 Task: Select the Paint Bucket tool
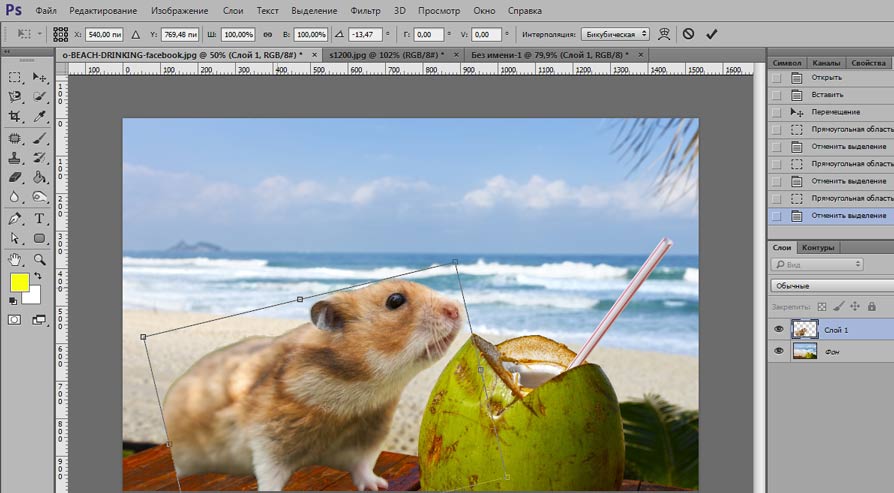tap(39, 177)
